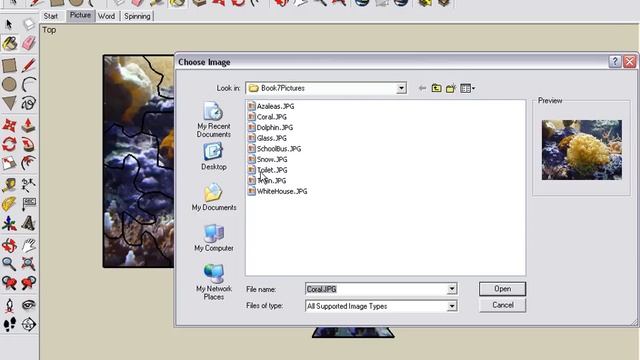640x360 pixels.
Task: Activate the Arc tool
Action: 29,84
